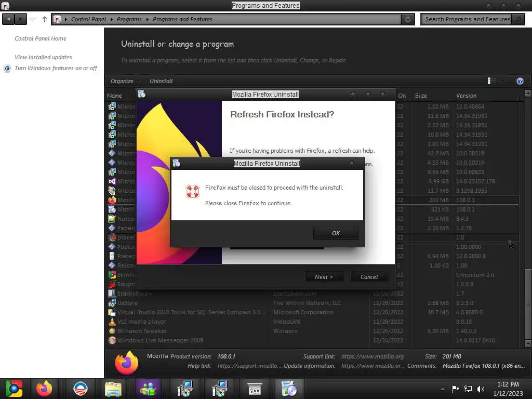Click the small icon in warning dialog title
532x399 pixels.
pyautogui.click(x=177, y=163)
